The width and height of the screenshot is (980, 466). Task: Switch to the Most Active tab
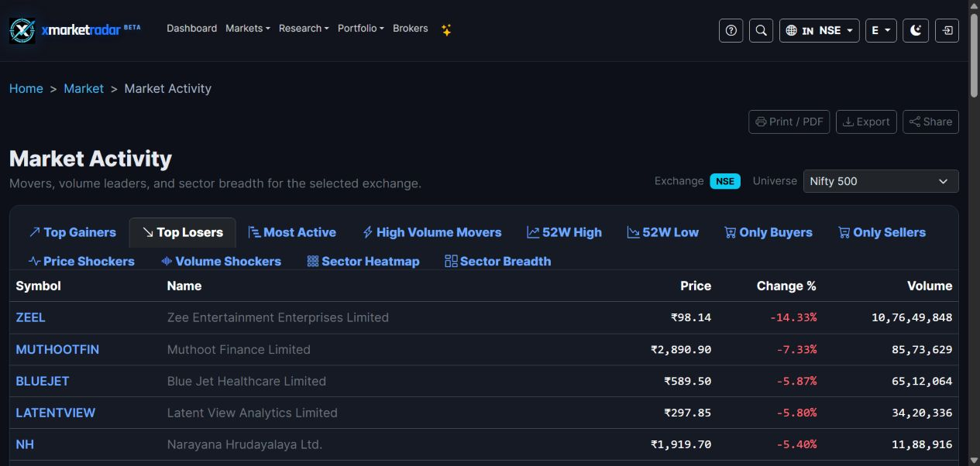coord(292,232)
